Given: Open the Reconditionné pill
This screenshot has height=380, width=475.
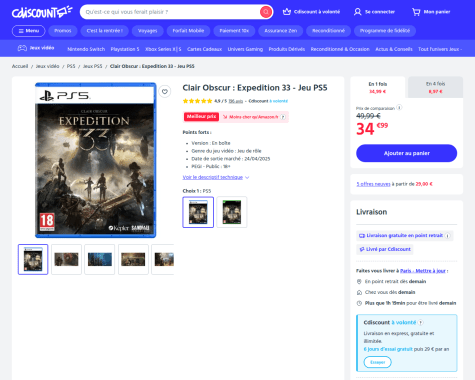Looking at the screenshot, I should point(328,31).
